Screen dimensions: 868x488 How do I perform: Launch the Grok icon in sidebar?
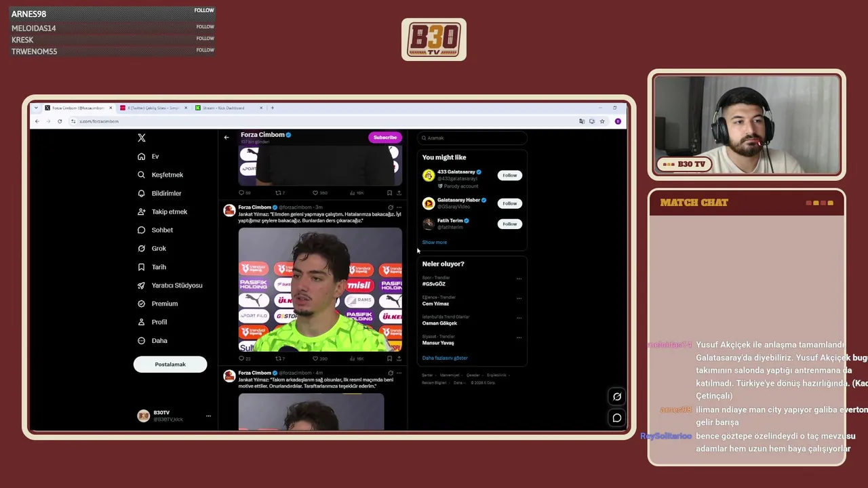141,249
